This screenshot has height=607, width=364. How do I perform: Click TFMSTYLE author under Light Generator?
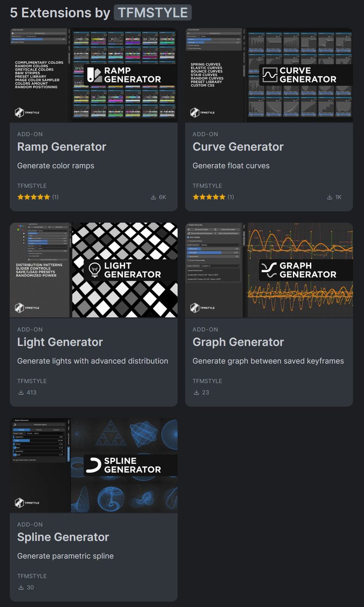tap(32, 381)
